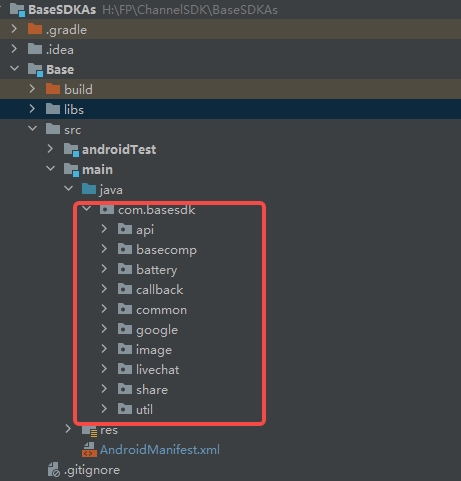
Task: Click the res resources folder icon
Action: coord(89,430)
